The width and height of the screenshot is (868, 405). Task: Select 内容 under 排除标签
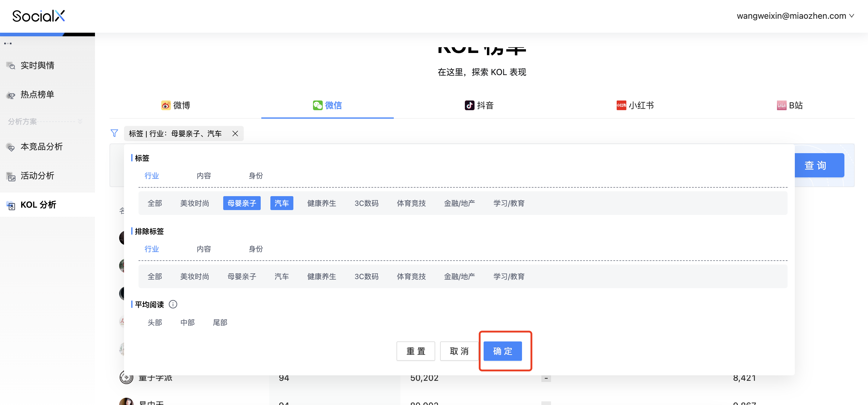coord(204,249)
